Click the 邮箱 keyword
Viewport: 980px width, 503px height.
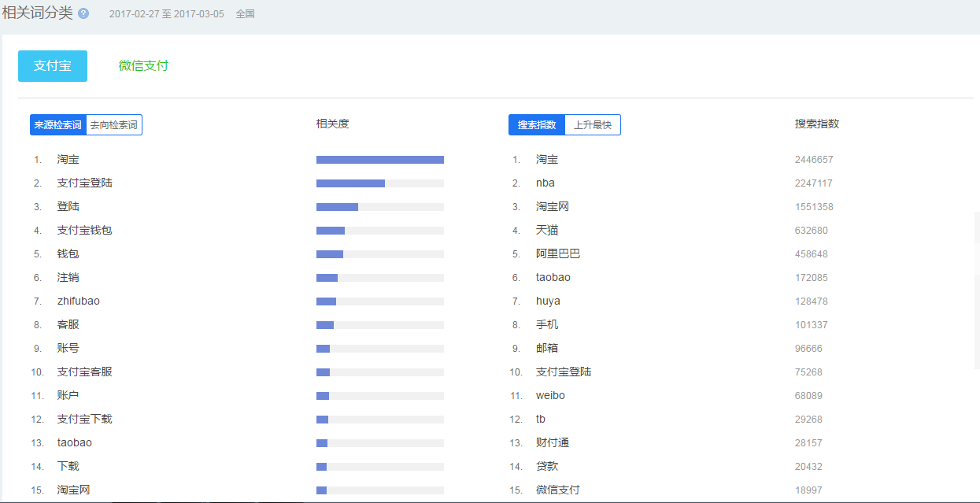[x=547, y=349]
